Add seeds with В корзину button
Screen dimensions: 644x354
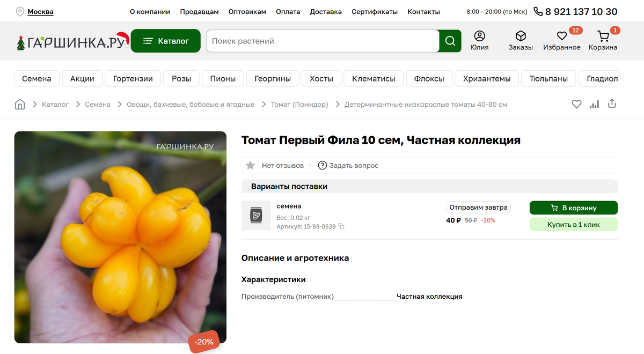pos(574,208)
